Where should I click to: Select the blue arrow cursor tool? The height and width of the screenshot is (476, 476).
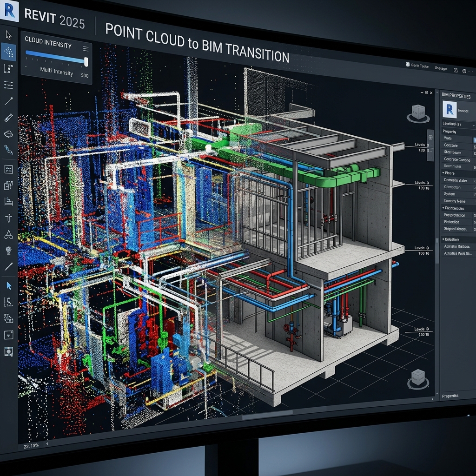(8, 286)
